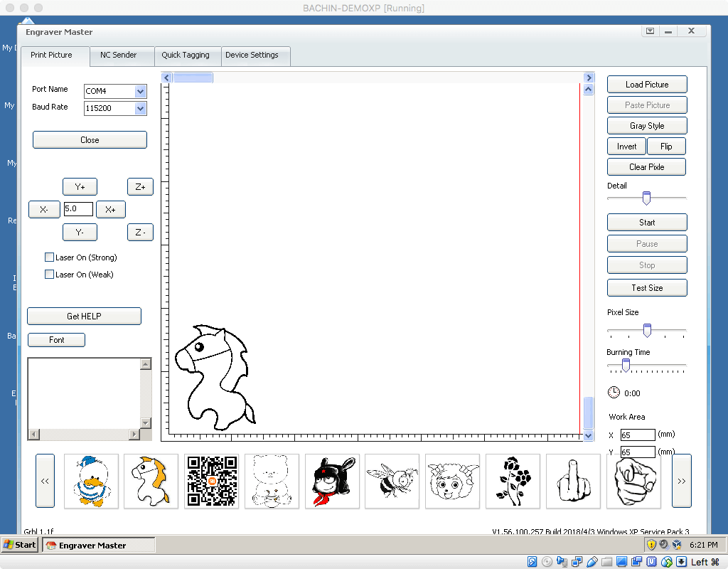Apply Gray Style to the picture
This screenshot has height=569, width=728.
pos(647,126)
